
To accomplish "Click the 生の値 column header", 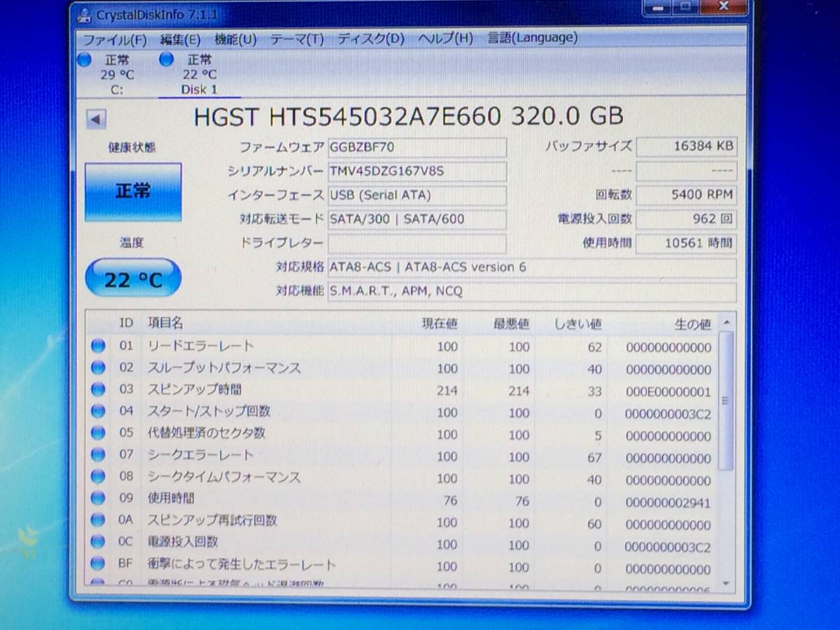I will click(x=693, y=324).
